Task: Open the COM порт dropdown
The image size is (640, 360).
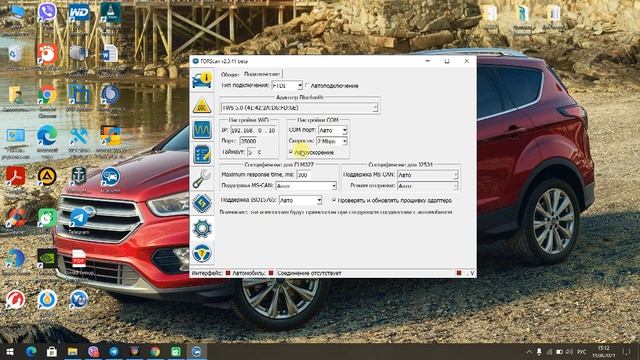Action: point(344,130)
